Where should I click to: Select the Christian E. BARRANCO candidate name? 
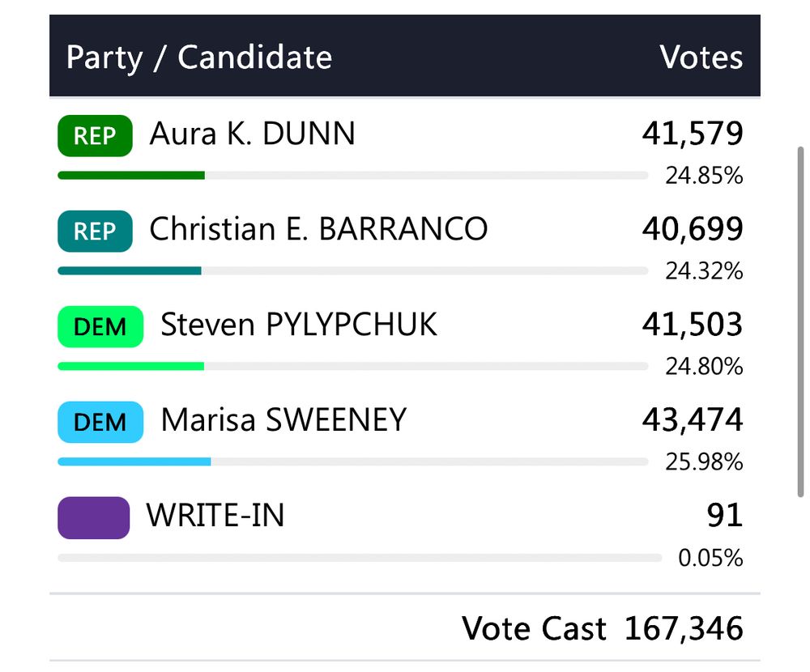318,230
